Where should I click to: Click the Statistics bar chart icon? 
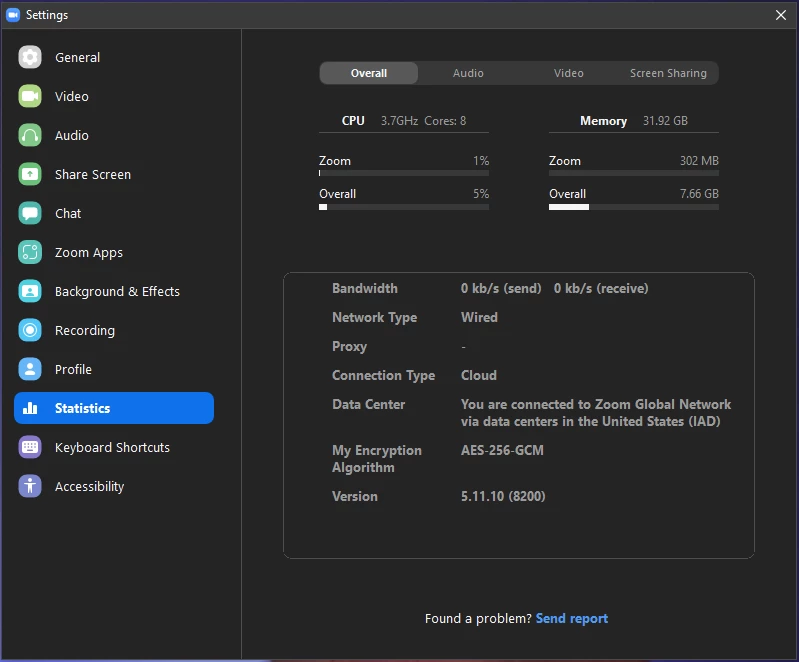pyautogui.click(x=30, y=408)
